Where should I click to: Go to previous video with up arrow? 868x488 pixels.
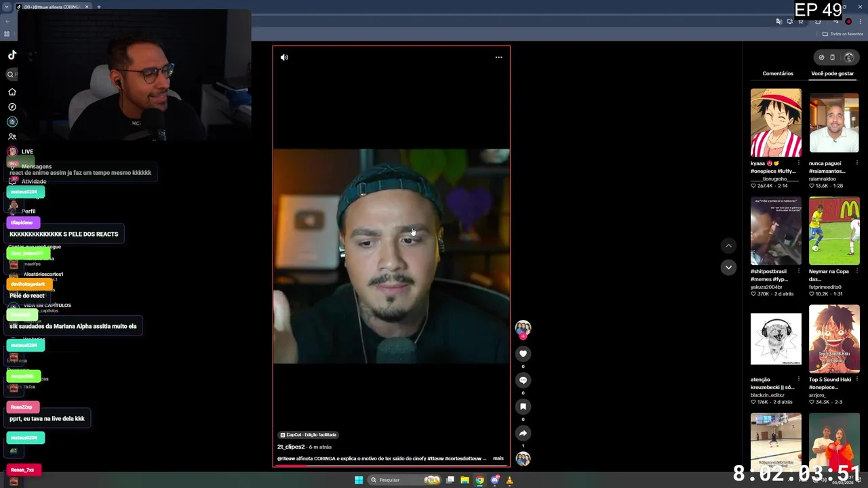[728, 246]
